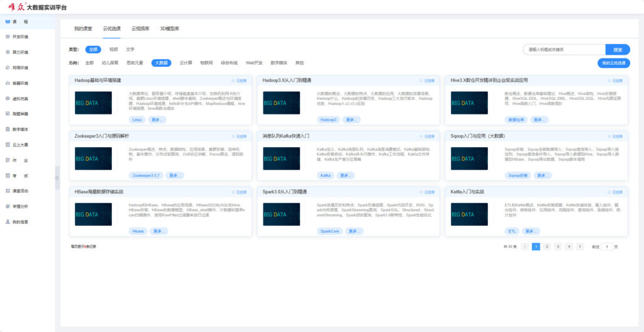This screenshot has height=332, width=644.
Task: Collapse the left sidebar with the arrow handle
Action: tap(57, 178)
